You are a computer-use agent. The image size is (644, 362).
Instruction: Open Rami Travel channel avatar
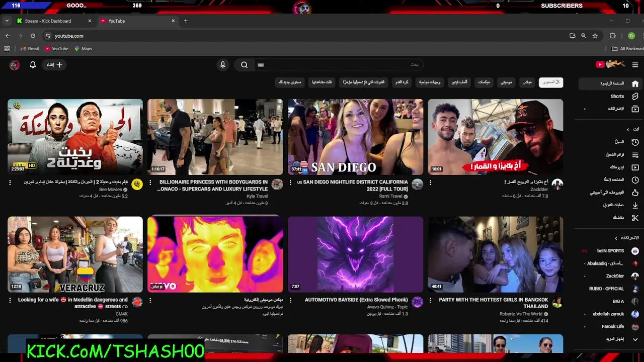(417, 185)
